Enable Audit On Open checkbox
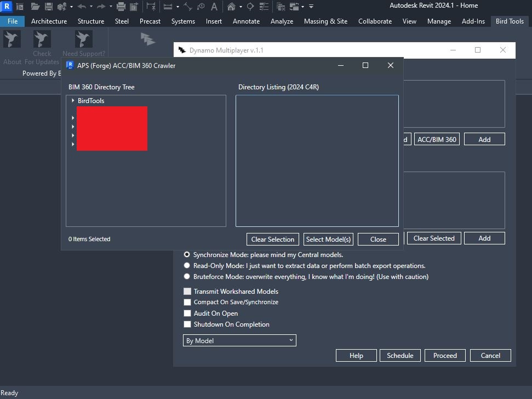 [x=187, y=313]
